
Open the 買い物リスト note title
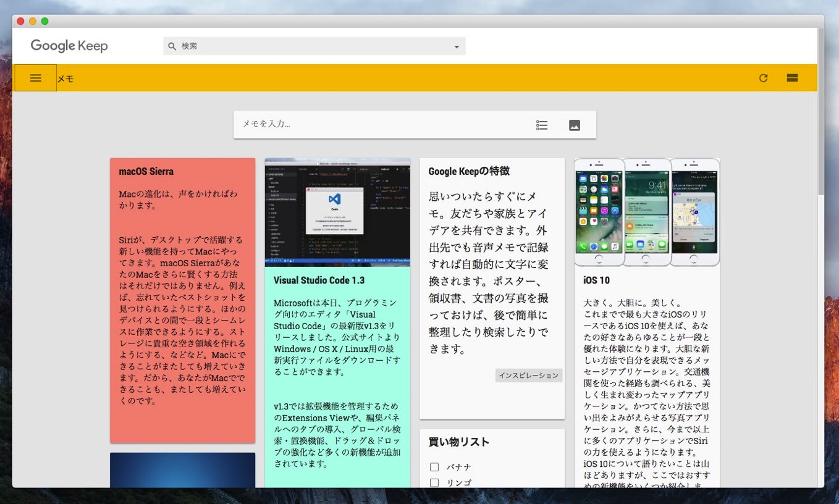tap(459, 442)
